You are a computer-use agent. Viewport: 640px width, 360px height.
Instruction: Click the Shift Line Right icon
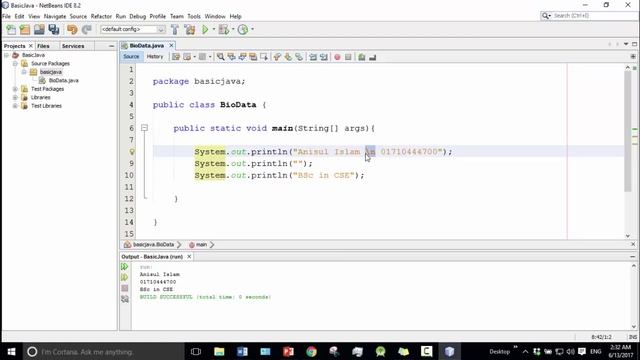[x=324, y=57]
